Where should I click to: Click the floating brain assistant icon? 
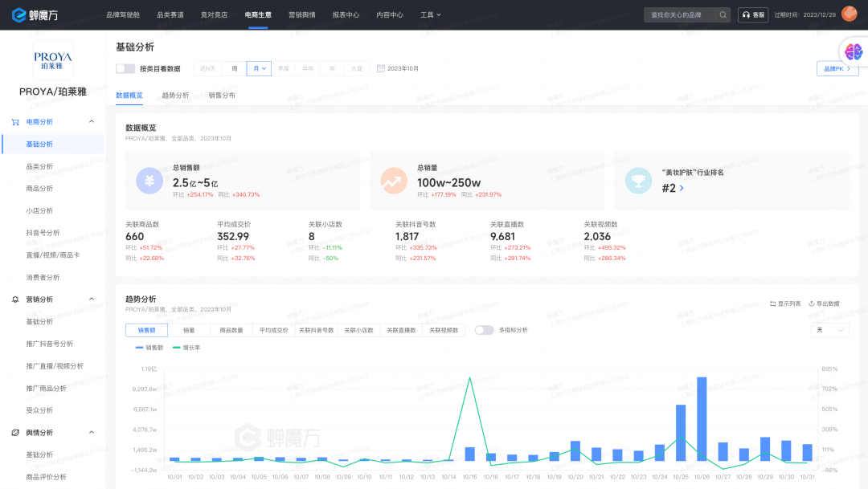click(x=853, y=52)
